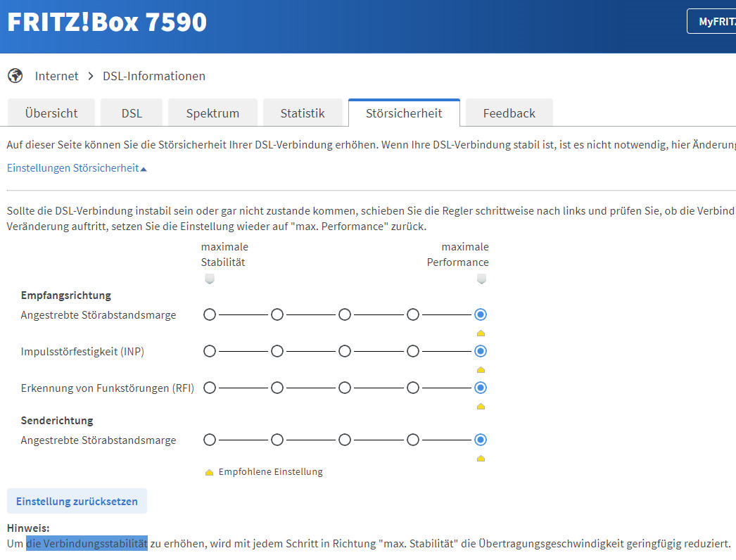Click highlighted text die Verbindungsstabilität
The image size is (736, 560).
point(87,544)
